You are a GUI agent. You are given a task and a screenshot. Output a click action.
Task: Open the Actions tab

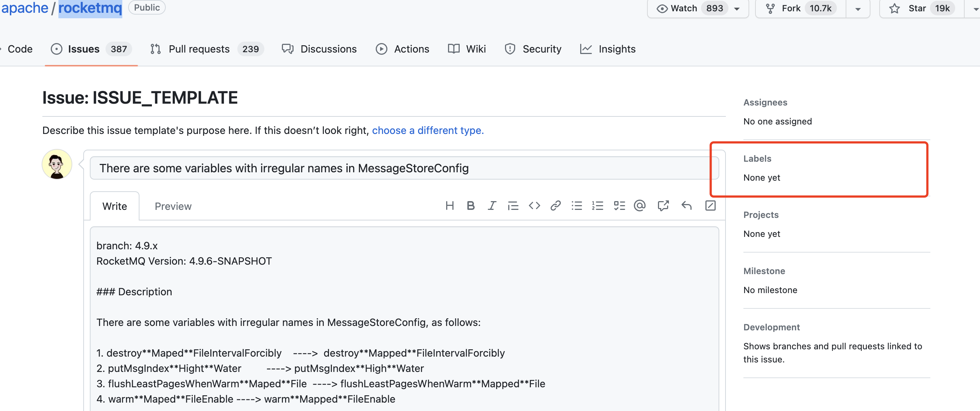402,49
